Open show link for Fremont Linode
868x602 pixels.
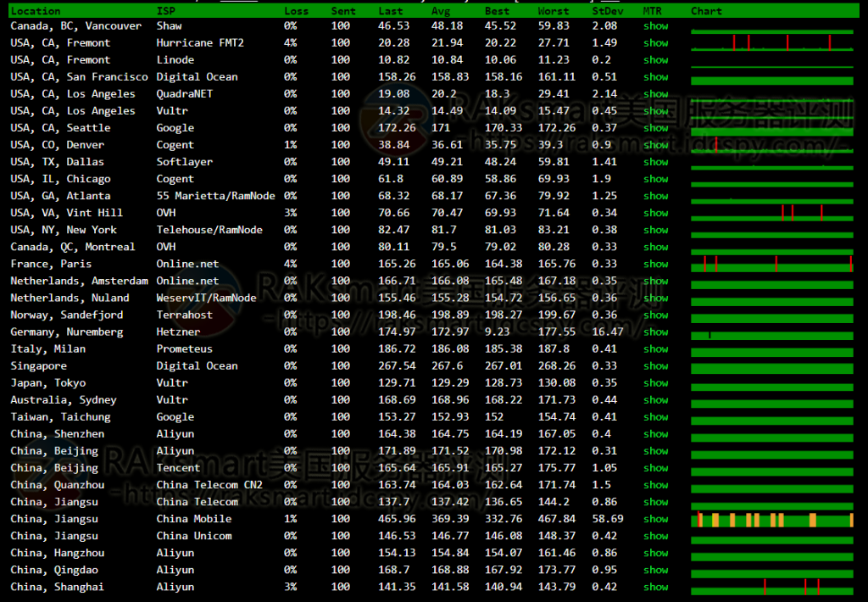pyautogui.click(x=655, y=60)
